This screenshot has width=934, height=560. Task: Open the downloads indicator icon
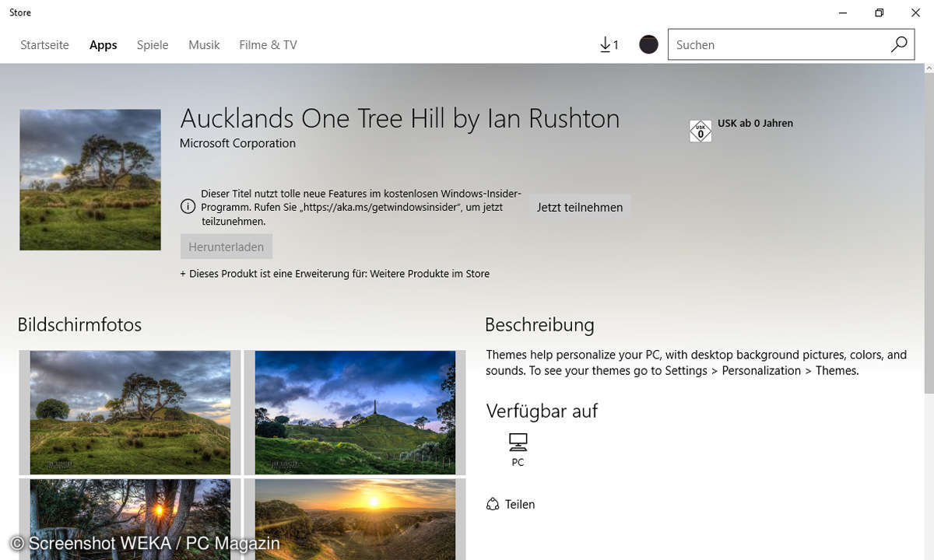pyautogui.click(x=609, y=45)
